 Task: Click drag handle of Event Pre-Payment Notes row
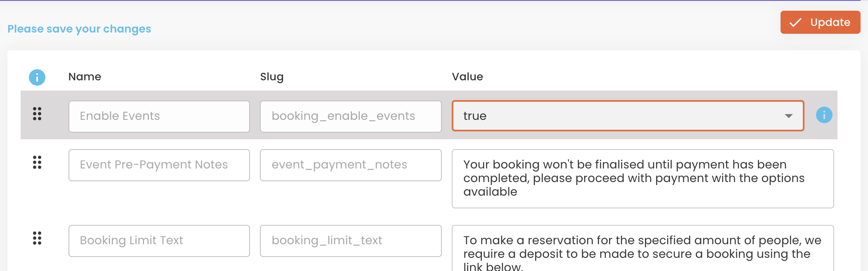click(37, 162)
